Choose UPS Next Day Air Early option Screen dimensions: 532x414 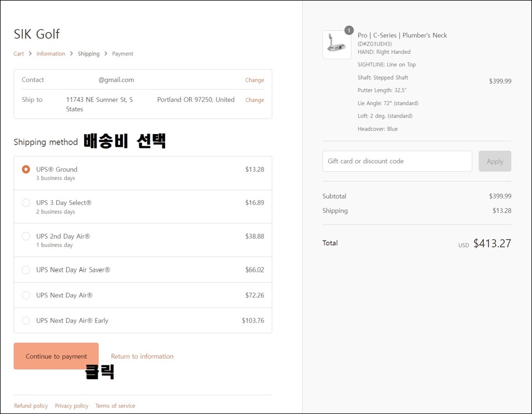(26, 320)
